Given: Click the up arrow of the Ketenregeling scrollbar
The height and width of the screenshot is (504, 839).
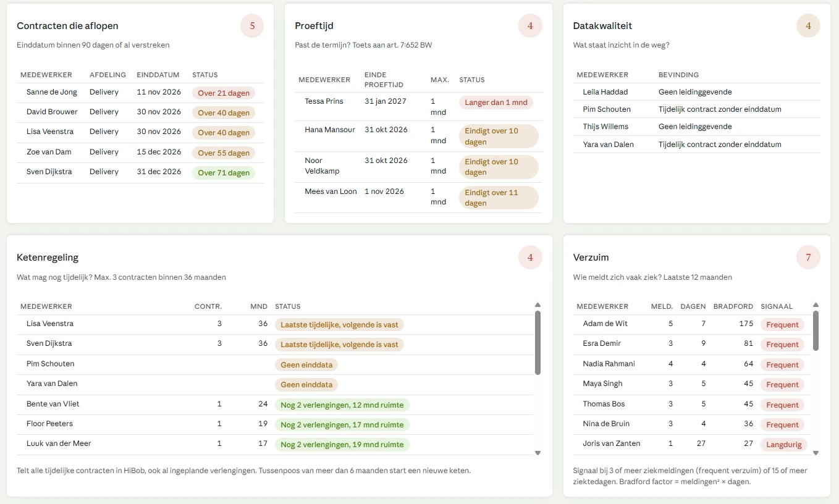Looking at the screenshot, I should point(538,305).
